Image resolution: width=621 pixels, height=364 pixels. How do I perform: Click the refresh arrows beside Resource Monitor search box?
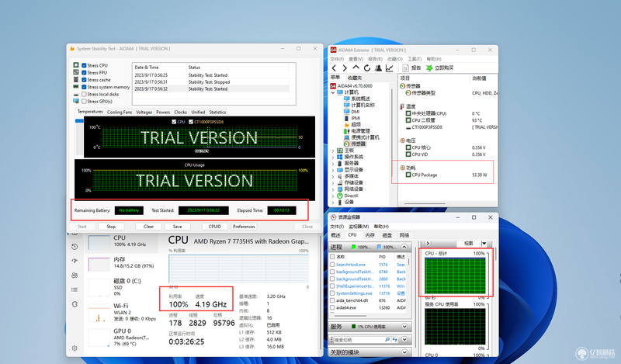click(x=395, y=340)
